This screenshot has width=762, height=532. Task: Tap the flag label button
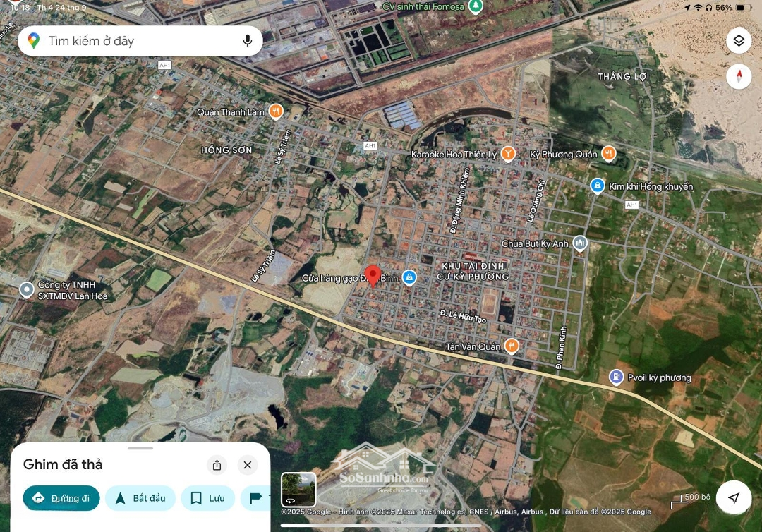[255, 498]
